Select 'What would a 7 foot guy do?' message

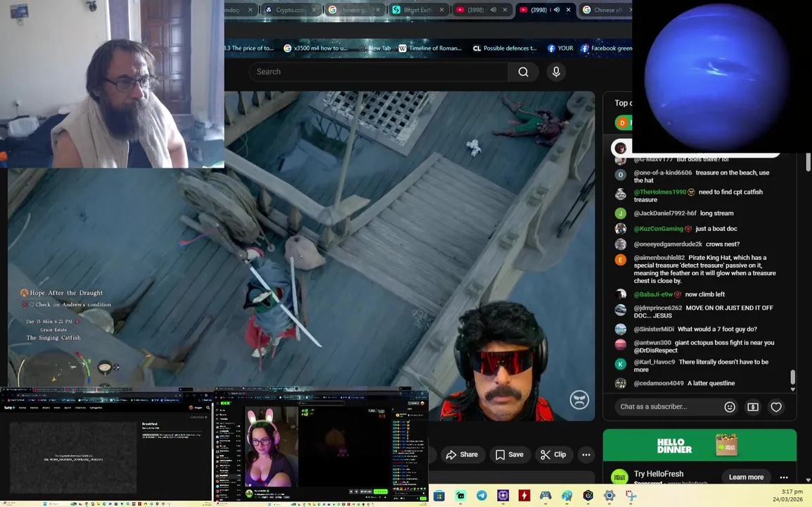[x=717, y=329]
